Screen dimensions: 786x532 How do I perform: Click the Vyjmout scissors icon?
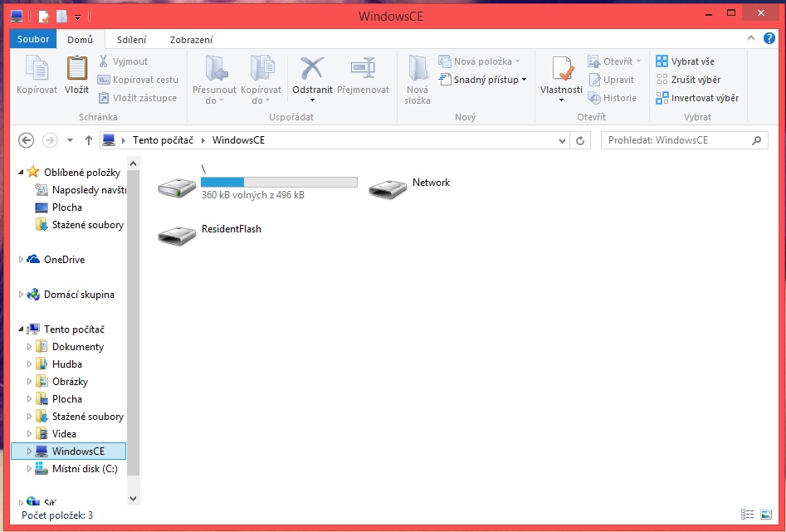[103, 61]
